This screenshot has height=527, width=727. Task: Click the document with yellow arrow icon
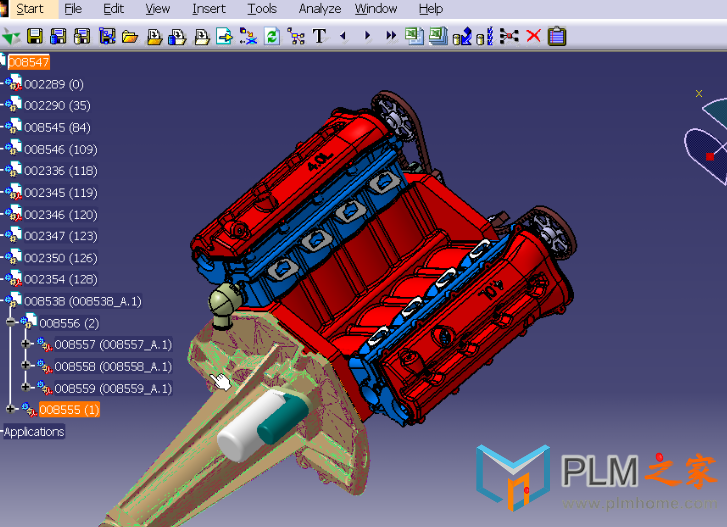click(224, 36)
